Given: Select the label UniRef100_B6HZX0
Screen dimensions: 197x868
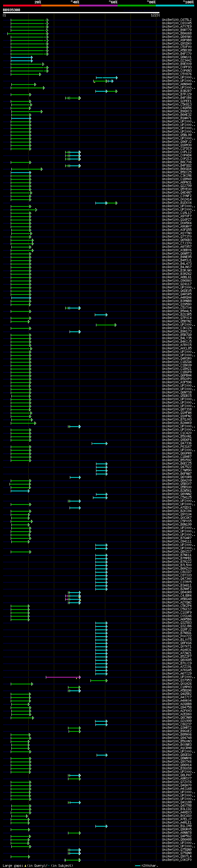Looking at the screenshot, I should pyautogui.click(x=177, y=569).
